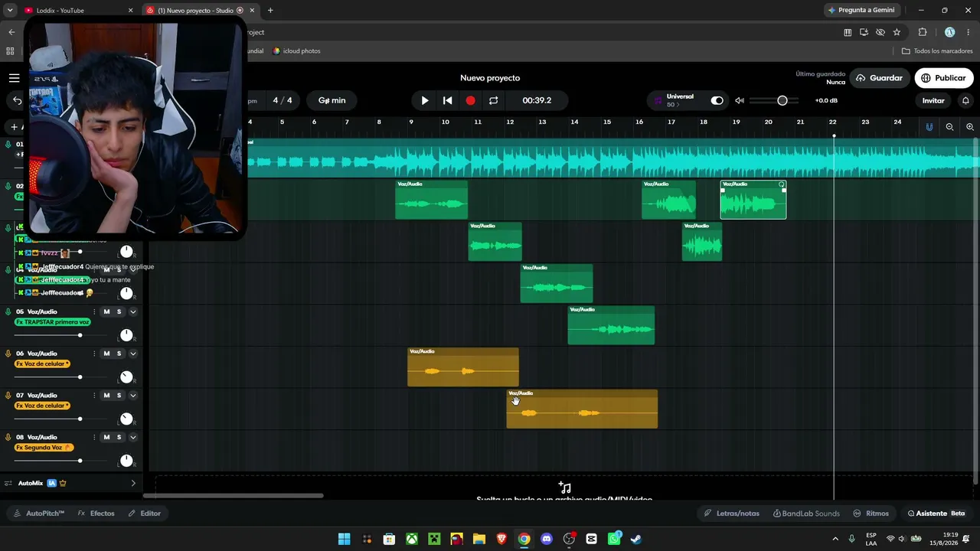This screenshot has height=551, width=980.
Task: Open the Letras/notas panel
Action: 732,514
